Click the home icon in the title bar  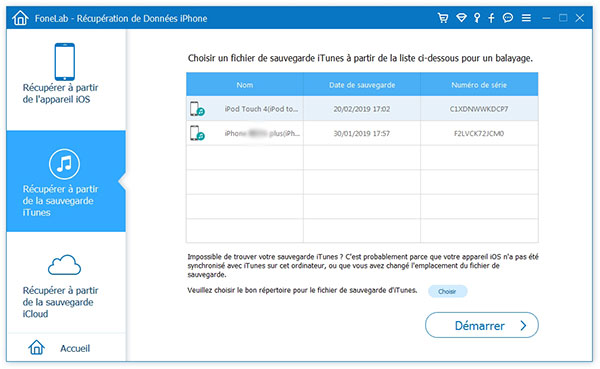20,18
